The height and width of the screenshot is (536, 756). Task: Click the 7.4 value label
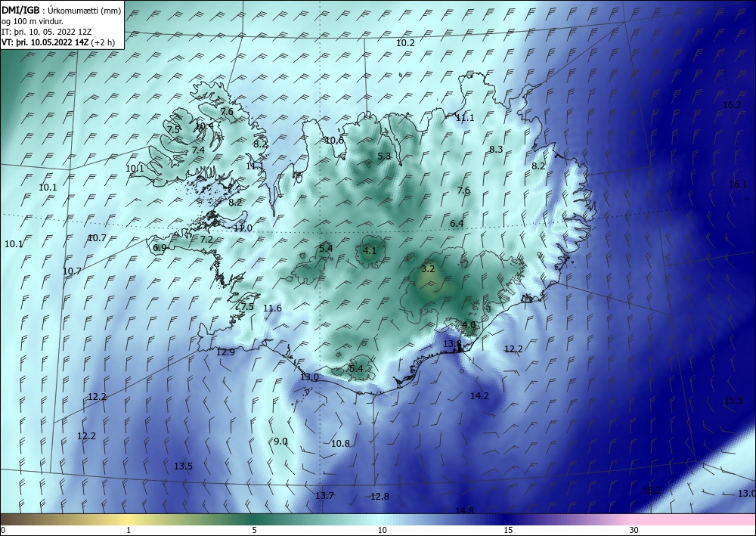(x=198, y=150)
